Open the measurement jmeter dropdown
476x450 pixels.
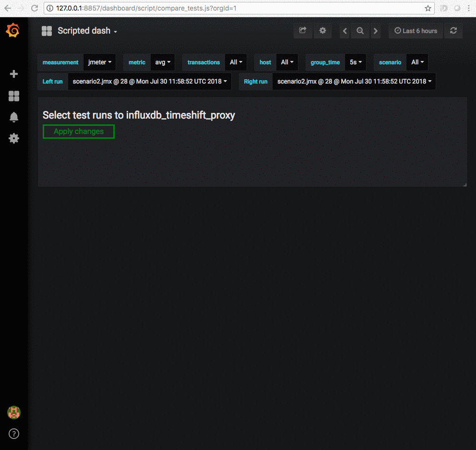click(100, 62)
